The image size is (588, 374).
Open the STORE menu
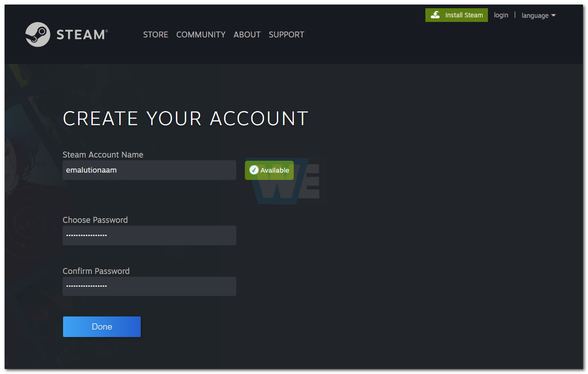(x=155, y=34)
